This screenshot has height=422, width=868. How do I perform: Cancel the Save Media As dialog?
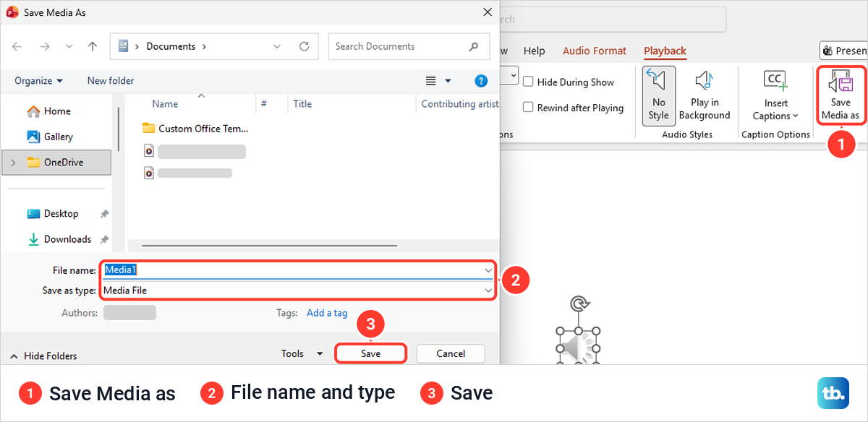tap(451, 353)
